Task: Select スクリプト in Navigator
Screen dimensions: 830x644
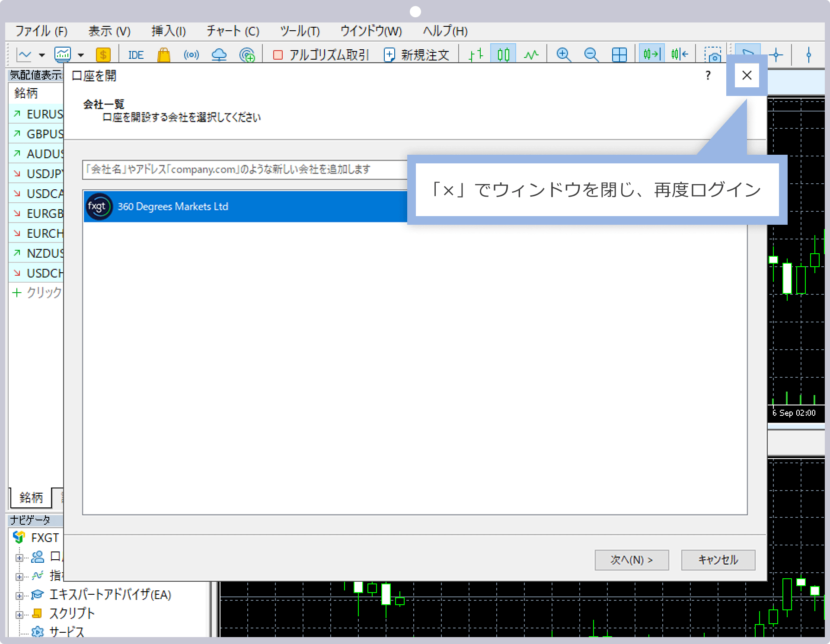Action: pos(72,614)
